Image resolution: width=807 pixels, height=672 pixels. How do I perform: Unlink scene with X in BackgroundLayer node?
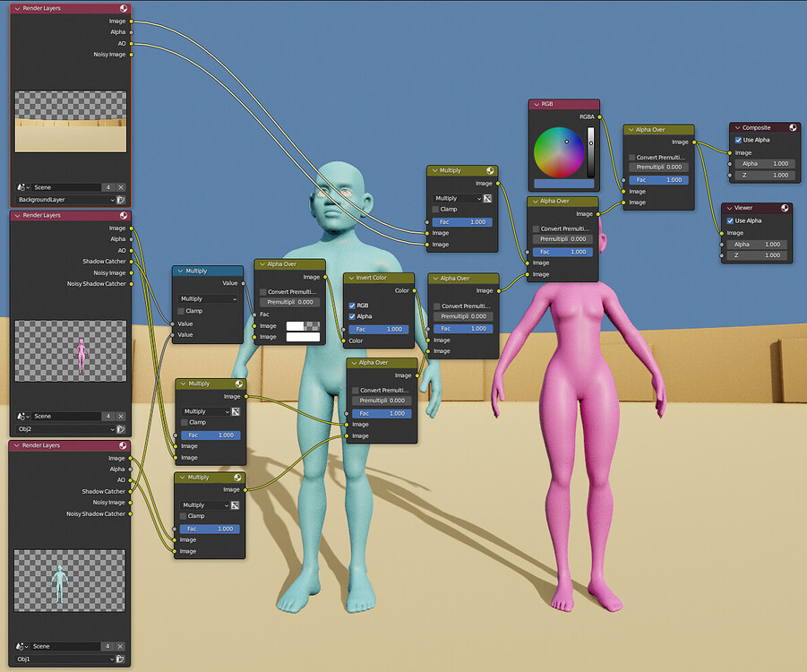pyautogui.click(x=121, y=187)
